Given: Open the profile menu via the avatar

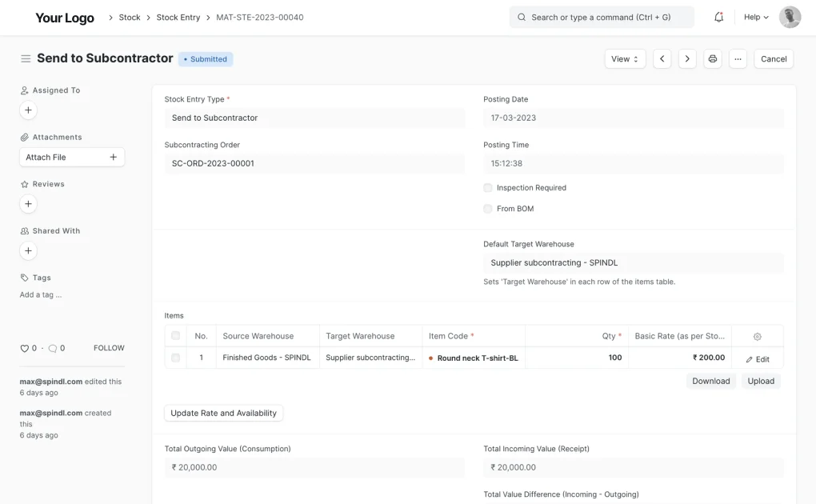Looking at the screenshot, I should click(789, 16).
